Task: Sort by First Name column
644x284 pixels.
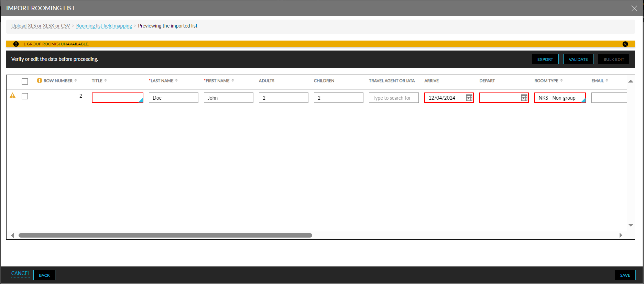Action: 233,80
